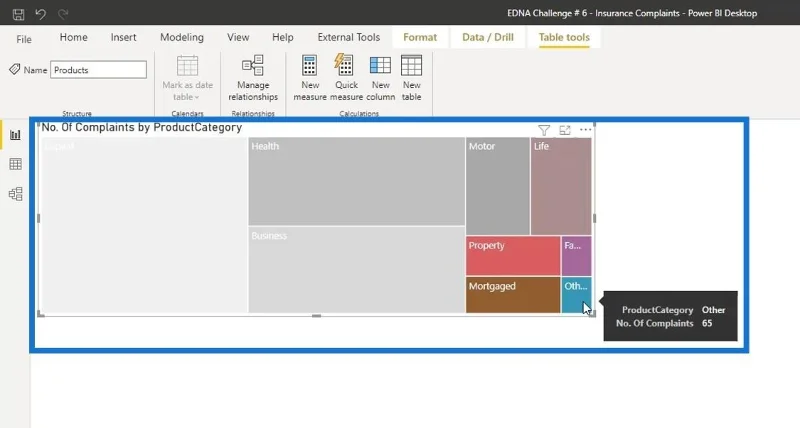
Task: Open Manage relationships
Action: coord(253,78)
